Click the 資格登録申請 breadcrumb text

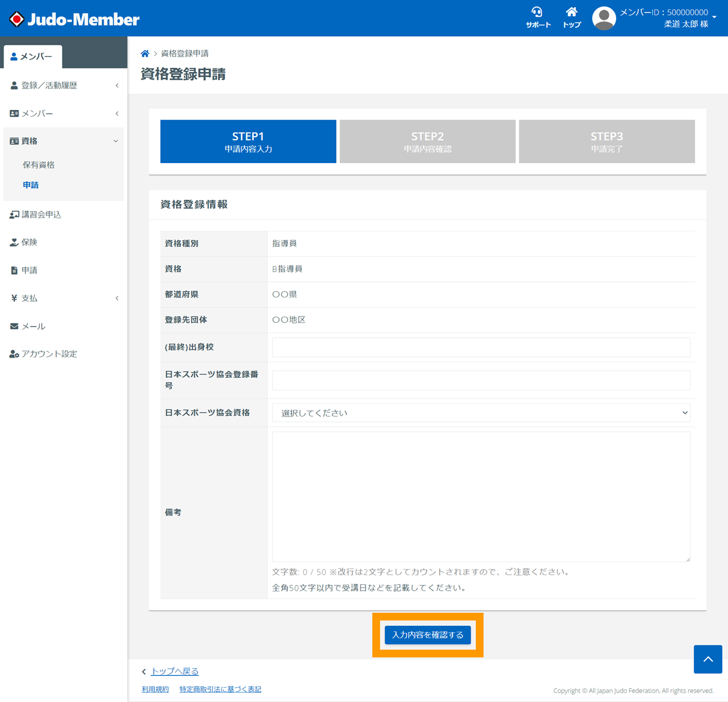coord(185,54)
